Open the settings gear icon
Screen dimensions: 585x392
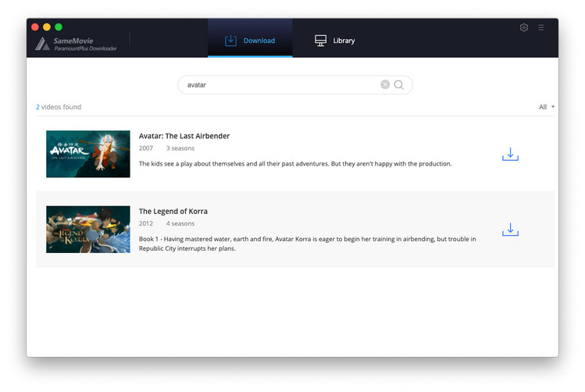(524, 27)
